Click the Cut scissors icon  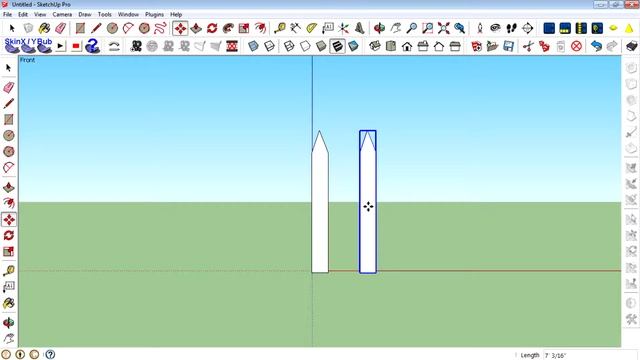(528, 46)
